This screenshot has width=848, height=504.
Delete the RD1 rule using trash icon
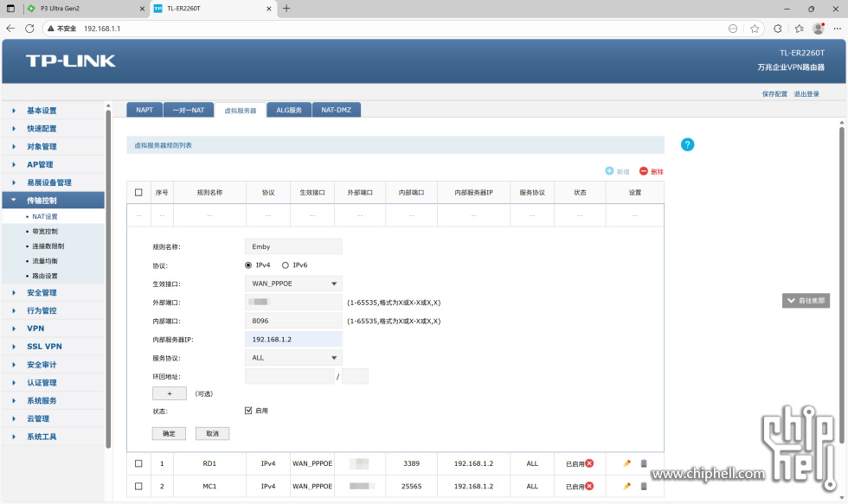[x=643, y=463]
